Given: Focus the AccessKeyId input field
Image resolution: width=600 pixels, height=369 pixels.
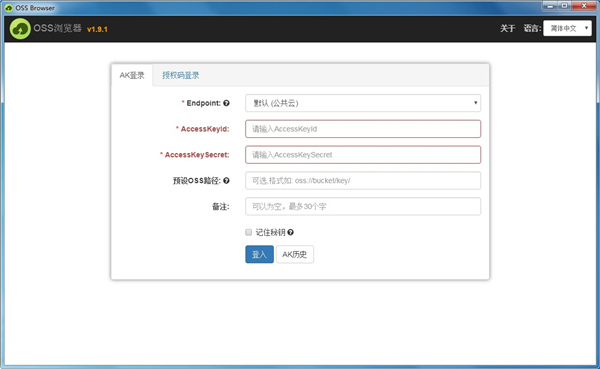Looking at the screenshot, I should [363, 129].
